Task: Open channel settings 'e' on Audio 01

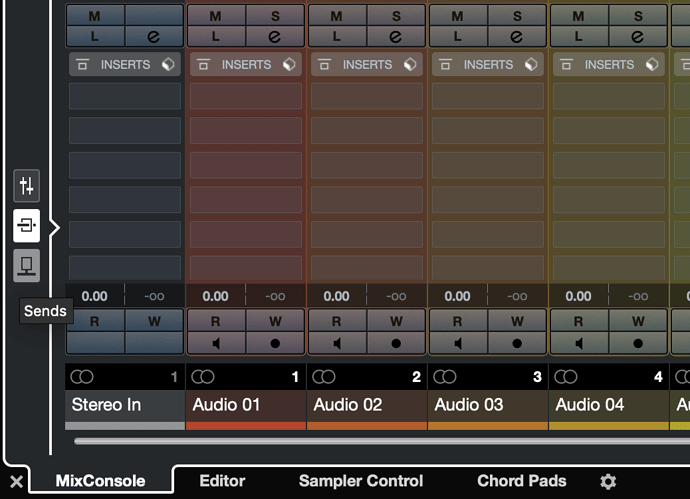Action: (x=275, y=36)
